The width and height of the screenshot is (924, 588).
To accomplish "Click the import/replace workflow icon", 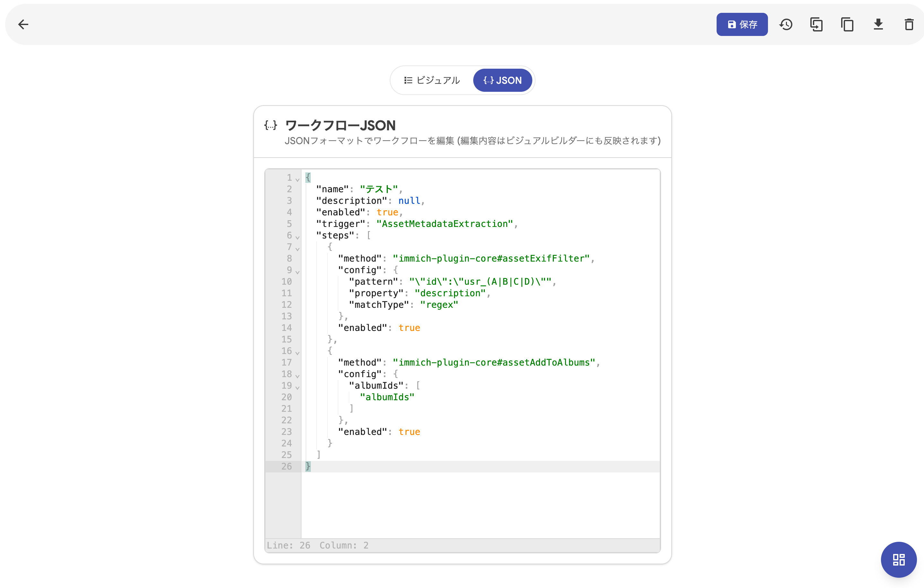I will (x=816, y=24).
